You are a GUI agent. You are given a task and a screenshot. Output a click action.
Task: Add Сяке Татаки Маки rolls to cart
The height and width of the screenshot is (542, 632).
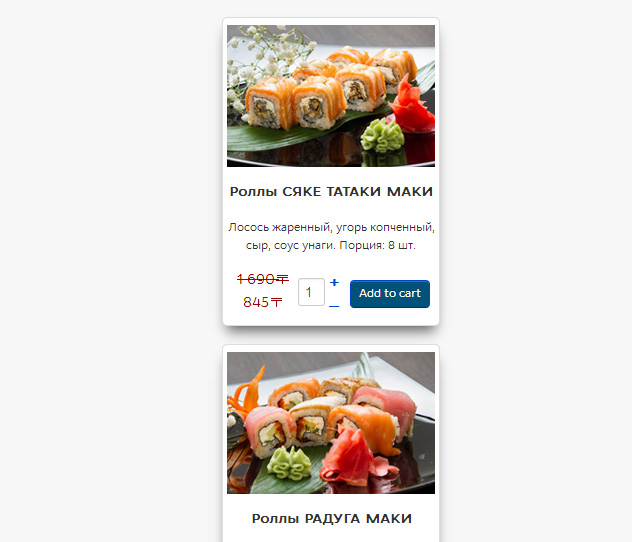[390, 294]
